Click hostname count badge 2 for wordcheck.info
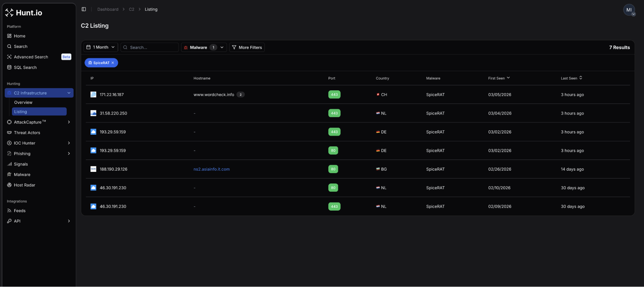644x287 pixels. pyautogui.click(x=241, y=94)
